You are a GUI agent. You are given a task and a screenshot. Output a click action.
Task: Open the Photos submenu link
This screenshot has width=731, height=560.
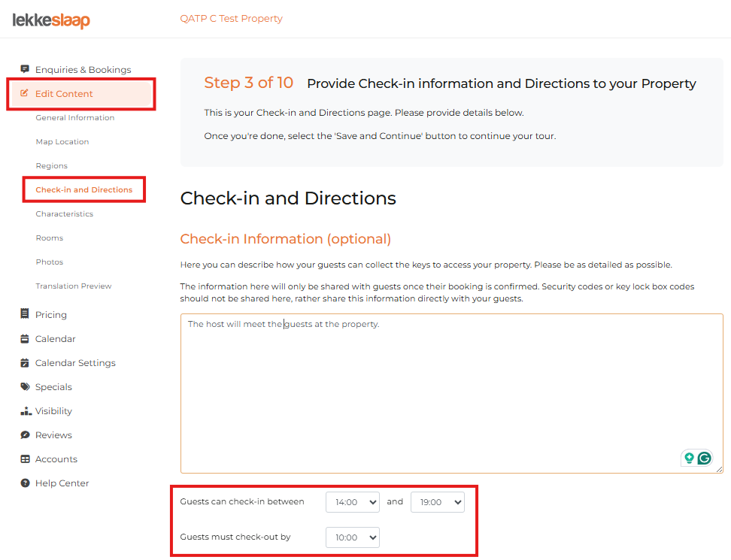(50, 262)
